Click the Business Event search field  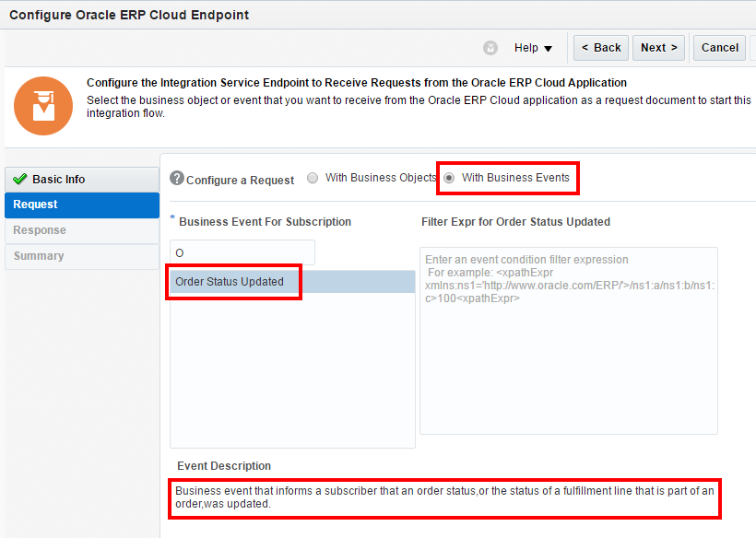[x=242, y=252]
